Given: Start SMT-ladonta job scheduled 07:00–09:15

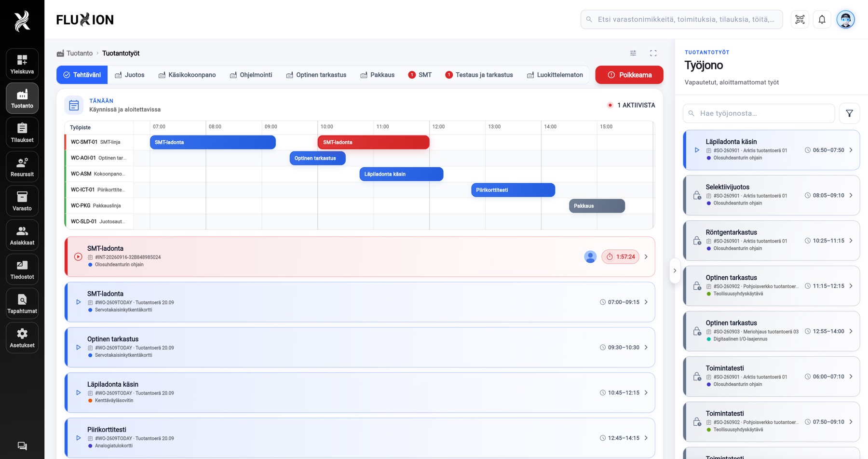Looking at the screenshot, I should (79, 302).
